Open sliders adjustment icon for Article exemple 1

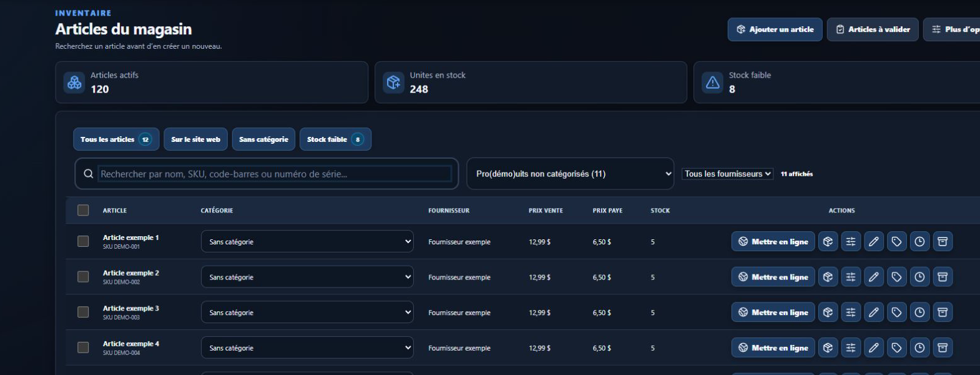[x=851, y=241]
